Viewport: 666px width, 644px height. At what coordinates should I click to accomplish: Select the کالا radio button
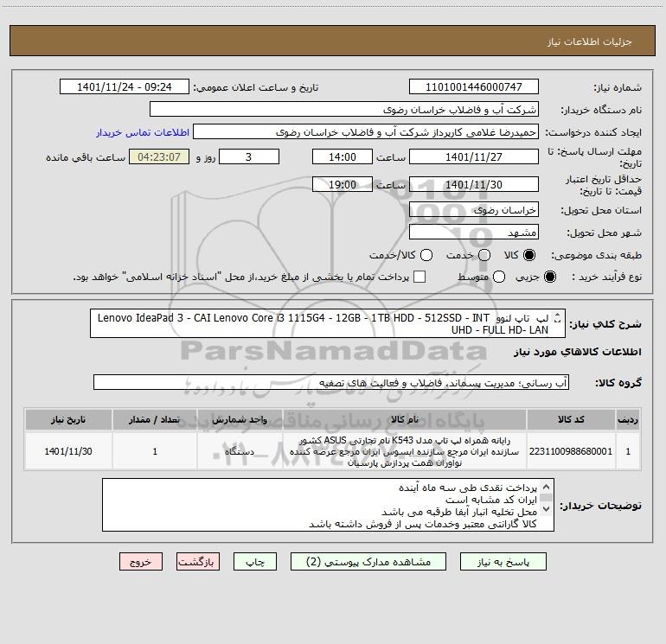pos(529,255)
